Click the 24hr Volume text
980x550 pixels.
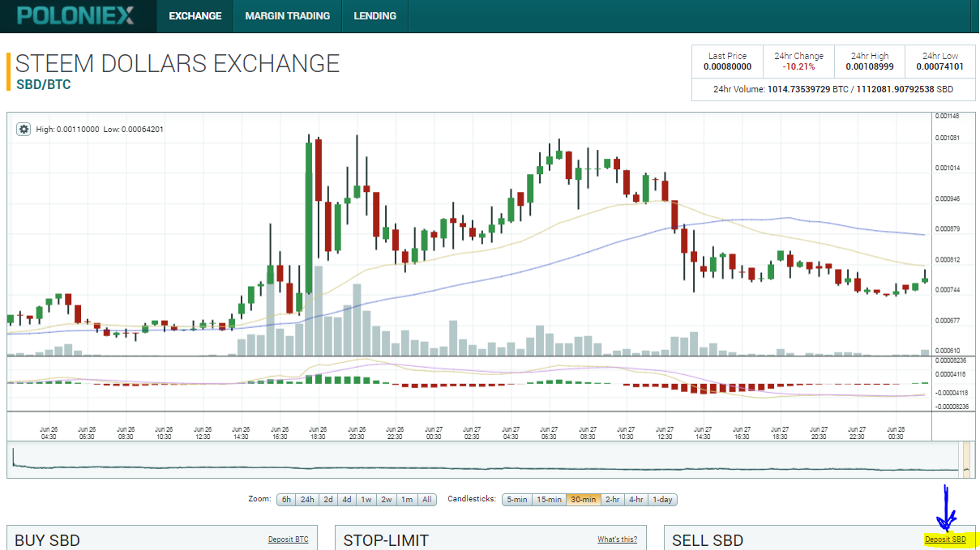(833, 89)
